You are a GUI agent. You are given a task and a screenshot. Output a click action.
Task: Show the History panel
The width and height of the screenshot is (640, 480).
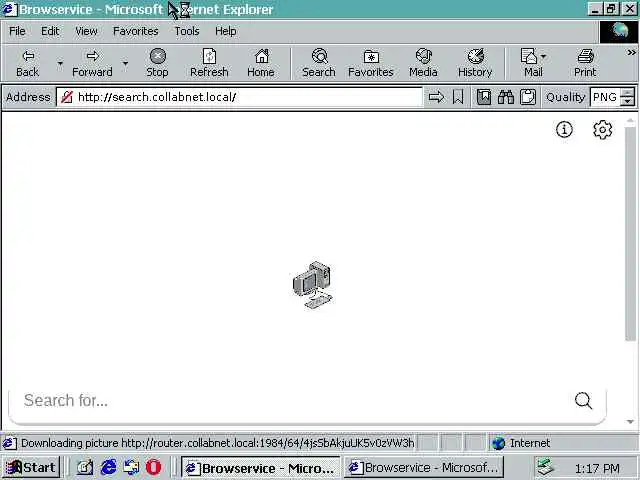click(475, 63)
